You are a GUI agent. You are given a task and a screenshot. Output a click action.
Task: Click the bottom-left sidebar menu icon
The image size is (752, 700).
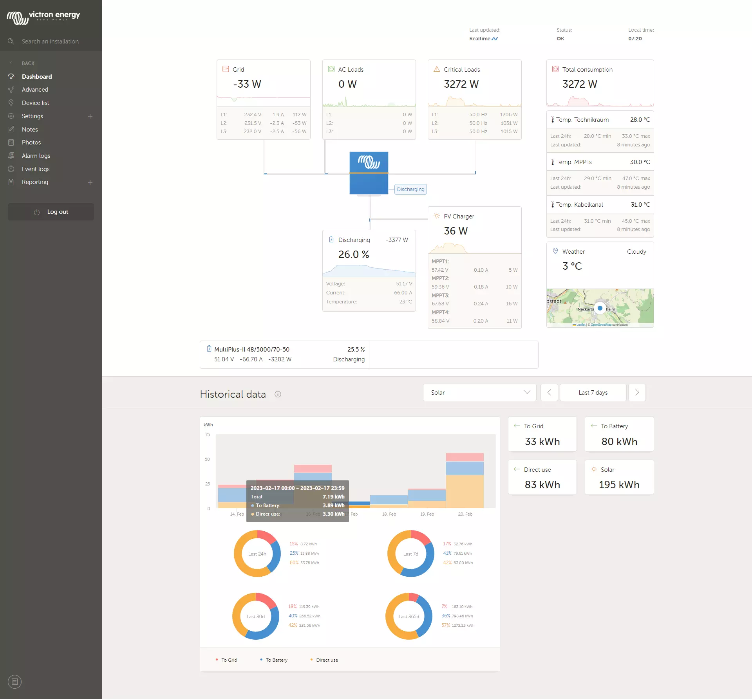tap(14, 682)
